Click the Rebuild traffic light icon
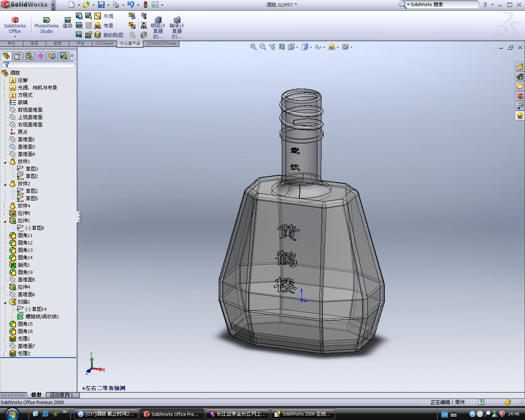Image resolution: width=525 pixels, height=420 pixels. pos(145,5)
